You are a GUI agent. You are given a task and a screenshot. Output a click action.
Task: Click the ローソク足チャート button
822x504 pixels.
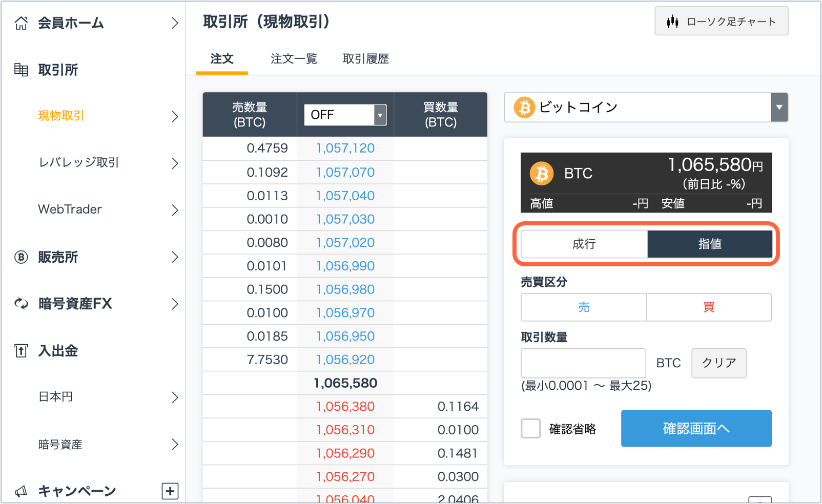click(722, 21)
